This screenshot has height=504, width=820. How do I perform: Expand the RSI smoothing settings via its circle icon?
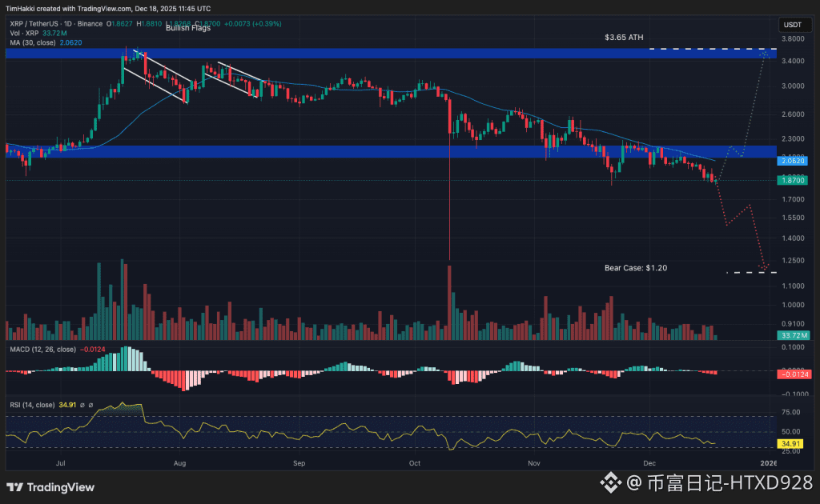click(x=82, y=405)
